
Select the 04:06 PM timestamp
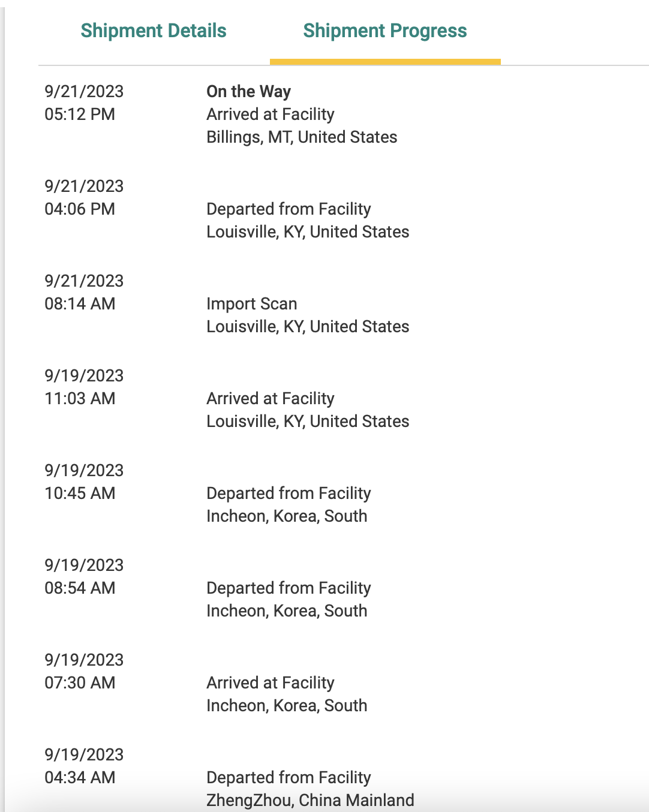(x=80, y=209)
